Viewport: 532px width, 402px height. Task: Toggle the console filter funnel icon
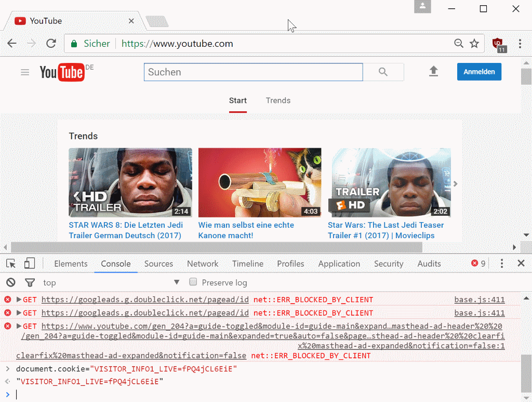pyautogui.click(x=30, y=282)
